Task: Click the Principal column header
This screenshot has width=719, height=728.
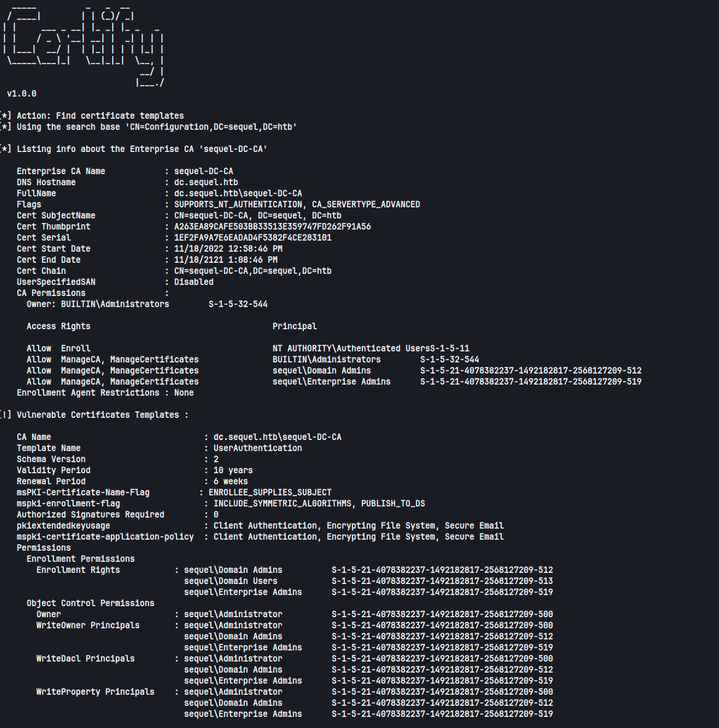Action: (x=294, y=326)
